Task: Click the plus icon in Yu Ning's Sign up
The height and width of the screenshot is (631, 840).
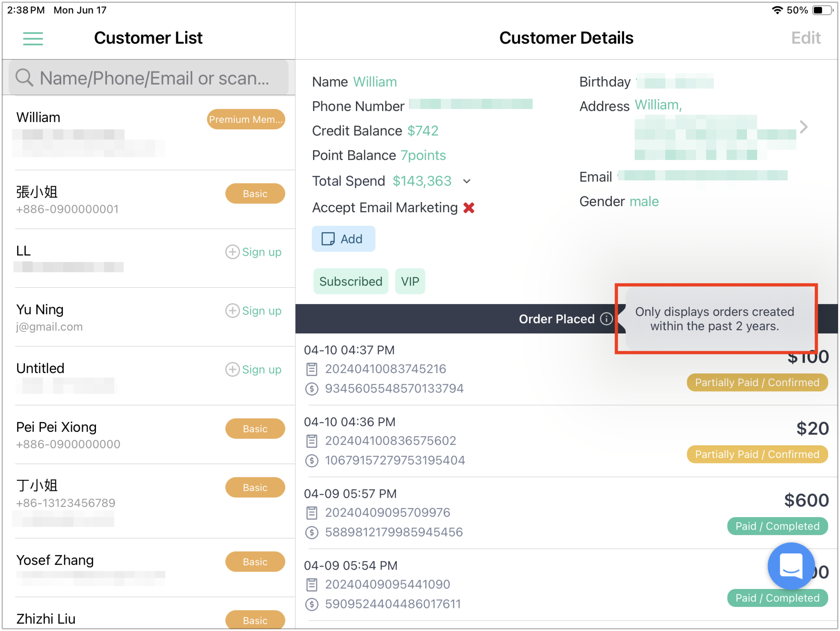Action: (x=232, y=311)
